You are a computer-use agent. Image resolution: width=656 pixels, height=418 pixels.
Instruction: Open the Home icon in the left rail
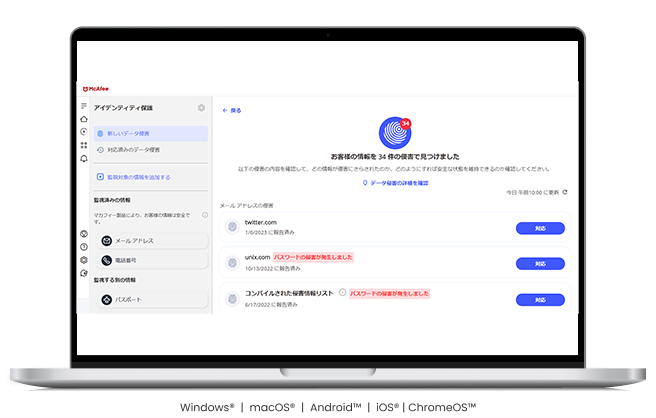point(84,119)
